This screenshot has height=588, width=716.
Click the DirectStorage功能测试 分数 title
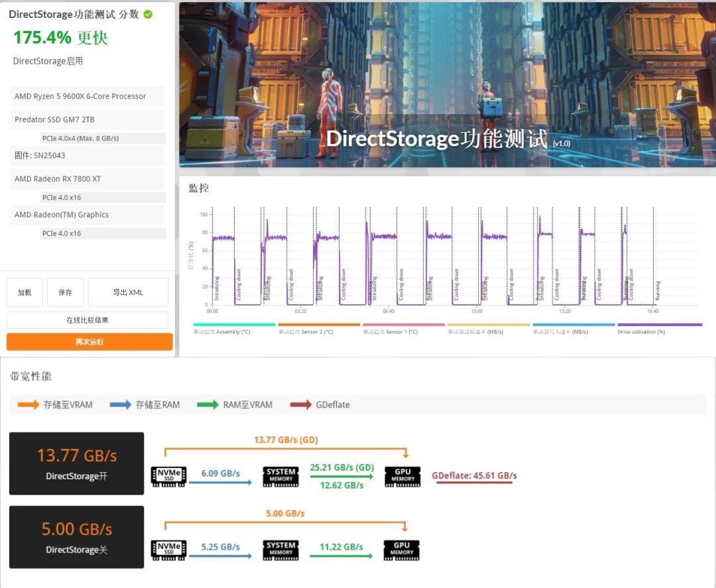74,14
